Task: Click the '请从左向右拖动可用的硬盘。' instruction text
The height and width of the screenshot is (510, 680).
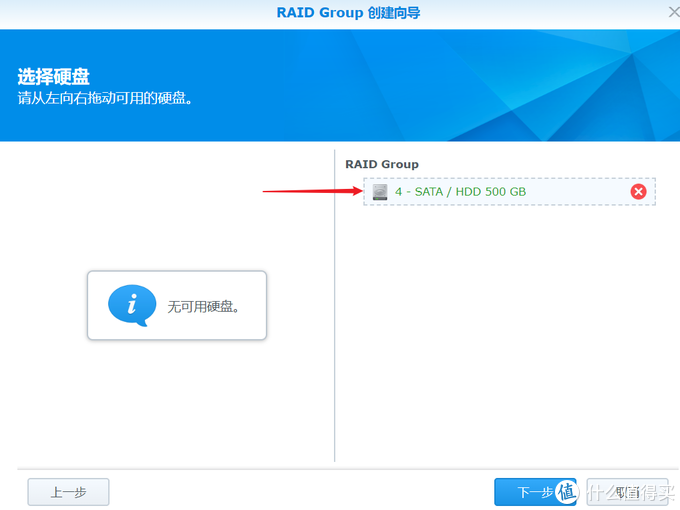Action: pos(105,98)
